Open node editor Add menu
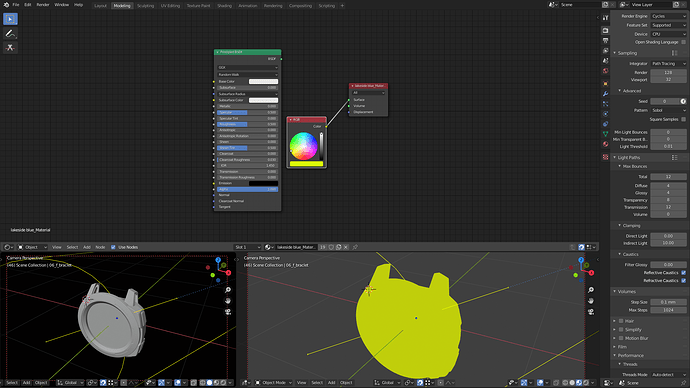 87,247
